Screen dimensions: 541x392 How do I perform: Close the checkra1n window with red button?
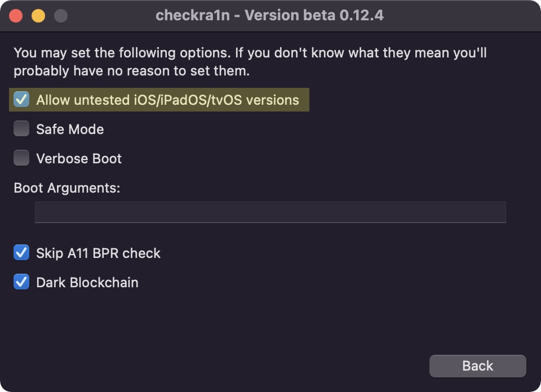pyautogui.click(x=16, y=16)
